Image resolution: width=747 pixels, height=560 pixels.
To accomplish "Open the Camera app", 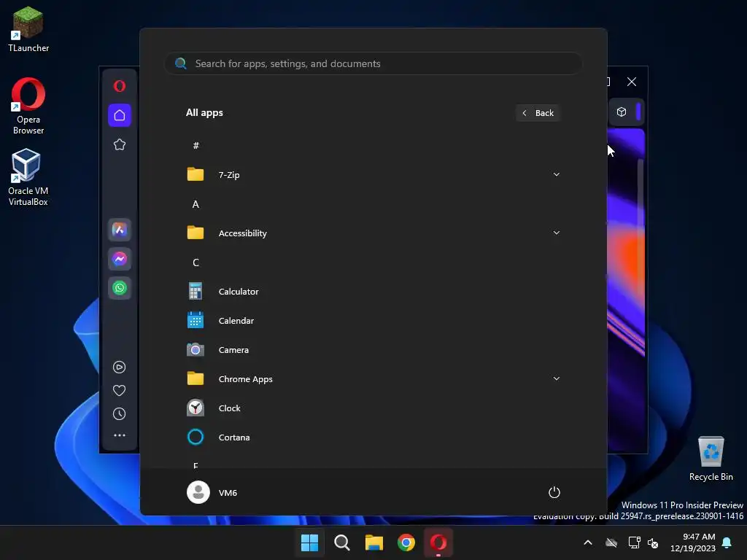I will (373, 350).
